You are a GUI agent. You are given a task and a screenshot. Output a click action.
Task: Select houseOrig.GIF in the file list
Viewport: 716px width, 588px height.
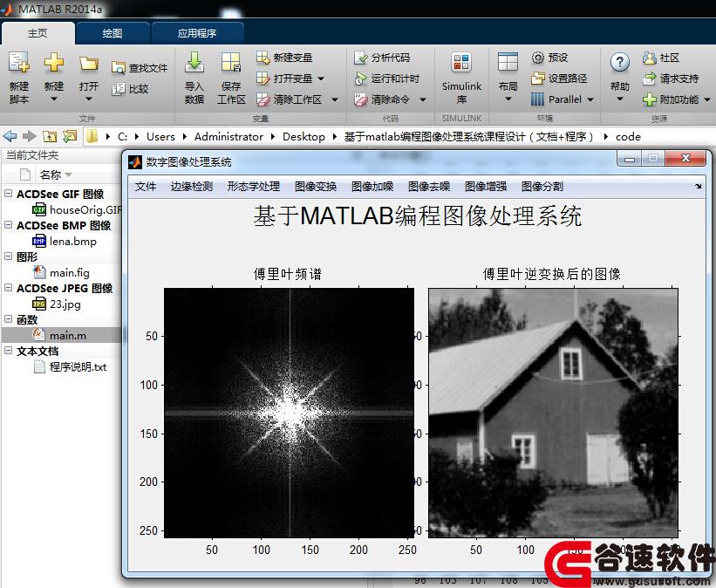[x=76, y=209]
